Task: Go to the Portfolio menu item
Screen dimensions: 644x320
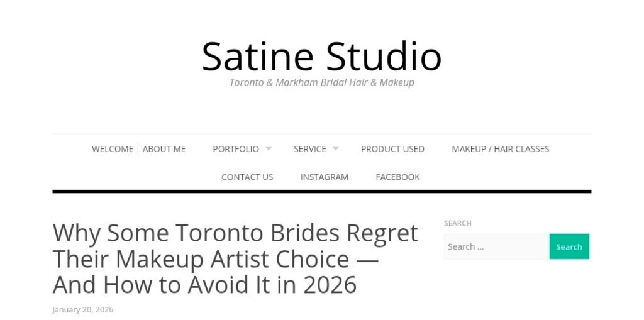Action: coord(235,149)
